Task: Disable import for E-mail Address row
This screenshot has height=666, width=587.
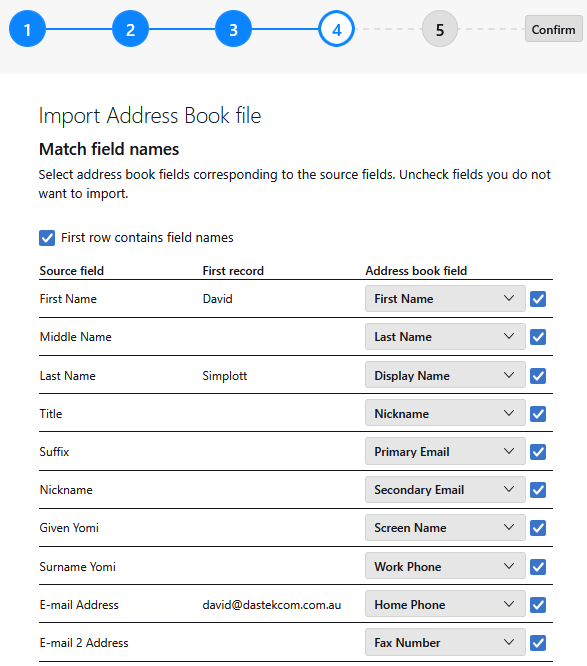Action: click(x=538, y=604)
